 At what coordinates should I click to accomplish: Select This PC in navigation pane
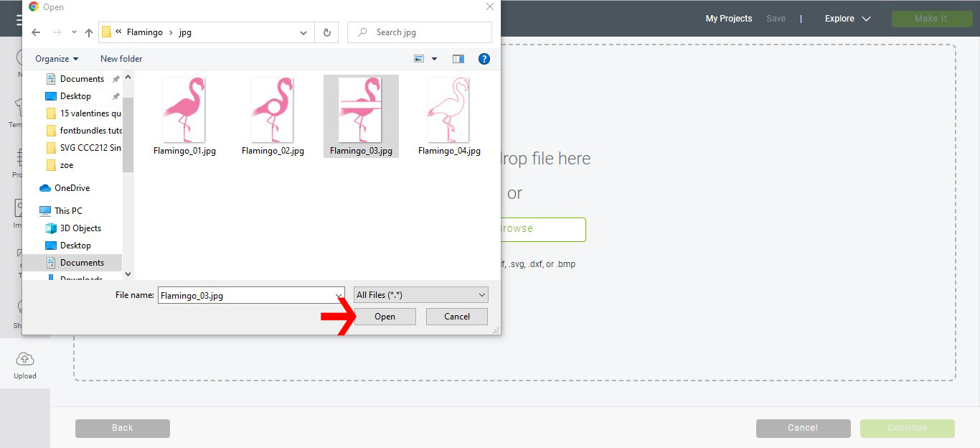61,211
